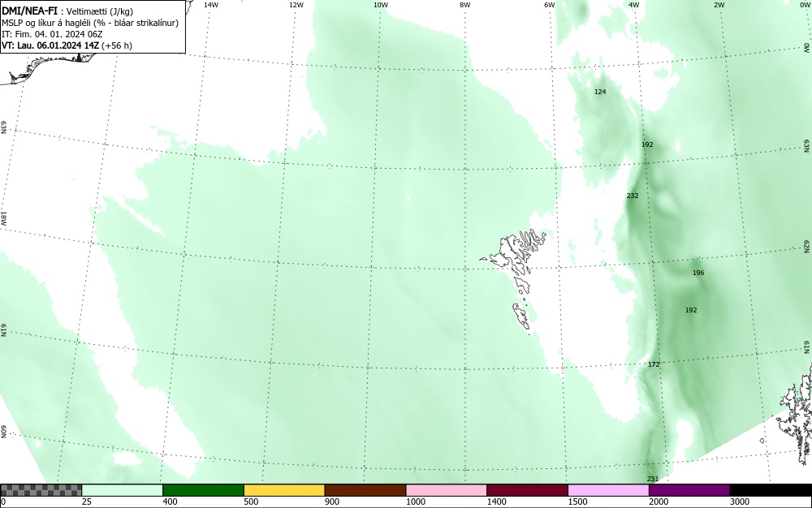Click the legend value 2000
Screen dimensions: 812x508
(x=659, y=502)
